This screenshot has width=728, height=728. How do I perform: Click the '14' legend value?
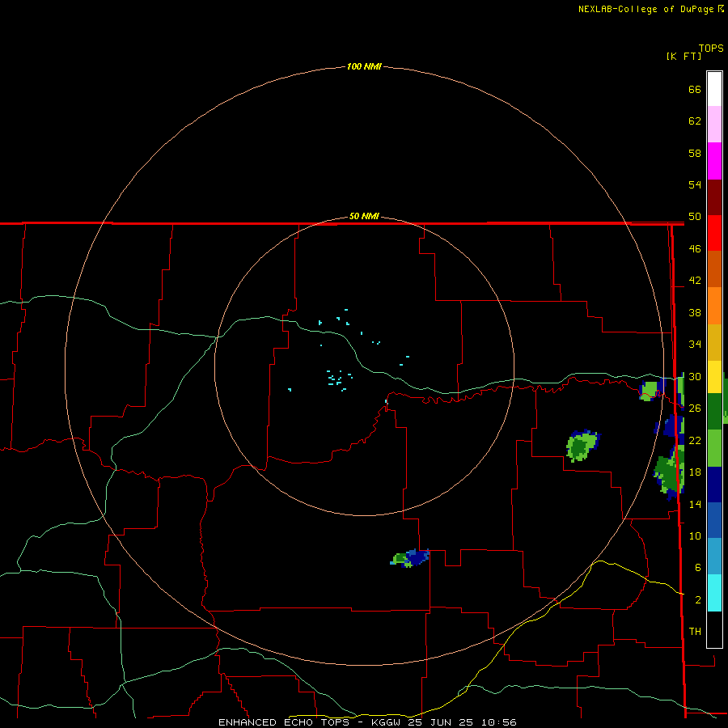pos(695,504)
